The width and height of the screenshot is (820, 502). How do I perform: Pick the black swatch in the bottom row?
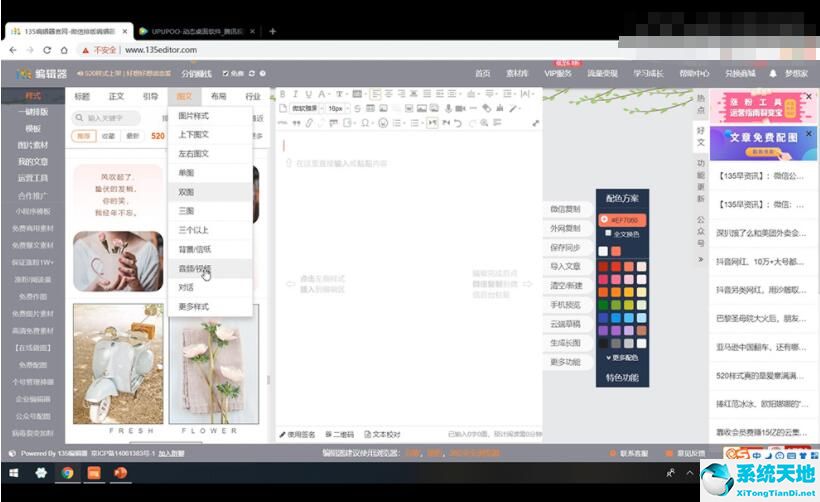603,344
